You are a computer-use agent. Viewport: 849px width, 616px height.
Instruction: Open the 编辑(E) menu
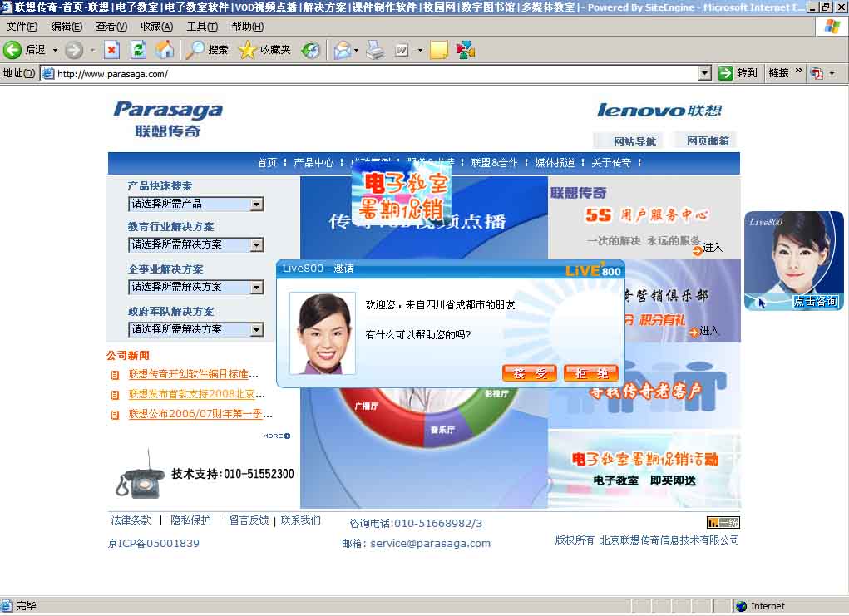point(67,27)
